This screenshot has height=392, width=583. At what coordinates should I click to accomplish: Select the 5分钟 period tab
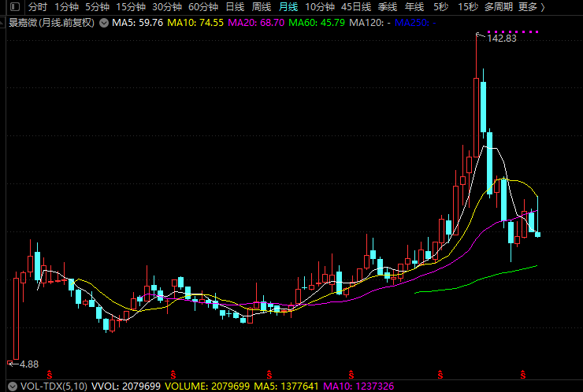(x=97, y=7)
